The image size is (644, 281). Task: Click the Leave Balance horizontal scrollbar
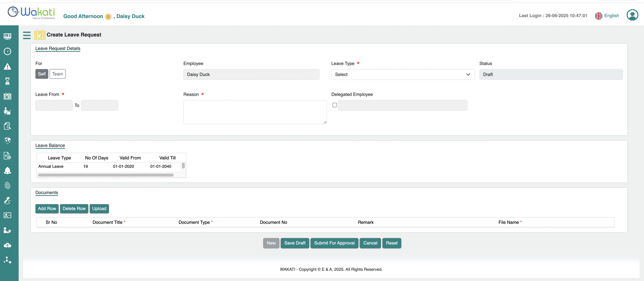click(x=106, y=175)
